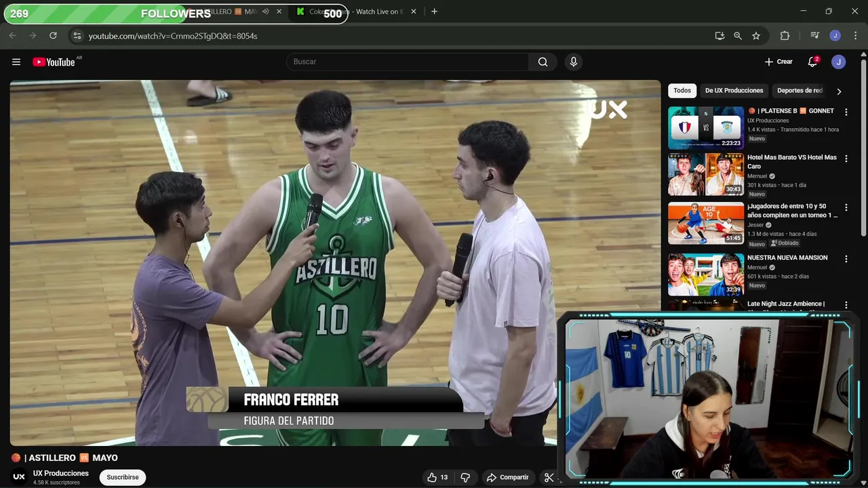Image resolution: width=868 pixels, height=488 pixels.
Task: Open the Chrome profile avatar
Action: tap(835, 36)
